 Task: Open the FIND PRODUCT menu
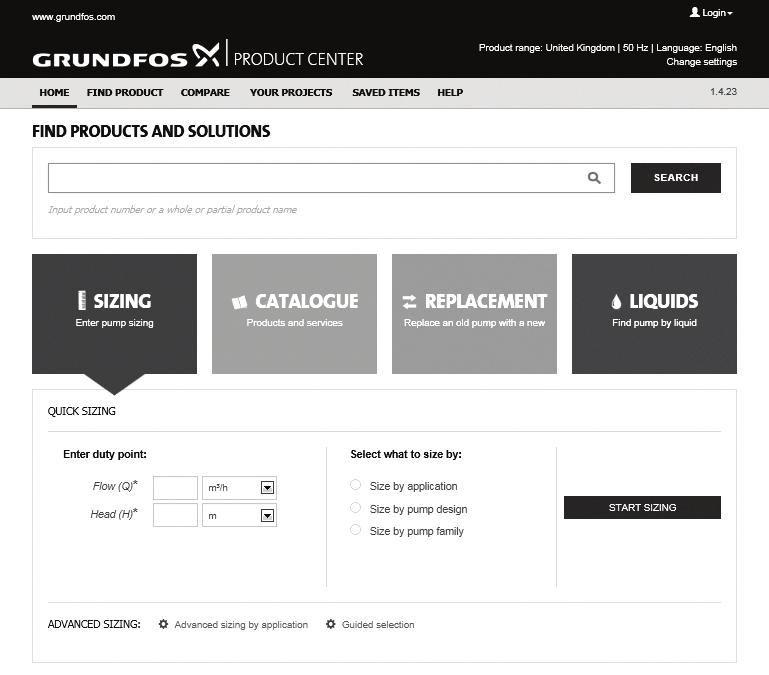click(125, 93)
